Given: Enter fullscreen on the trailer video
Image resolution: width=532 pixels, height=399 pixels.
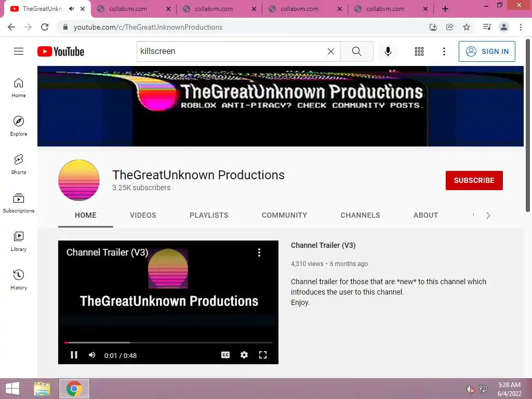Looking at the screenshot, I should tap(262, 355).
